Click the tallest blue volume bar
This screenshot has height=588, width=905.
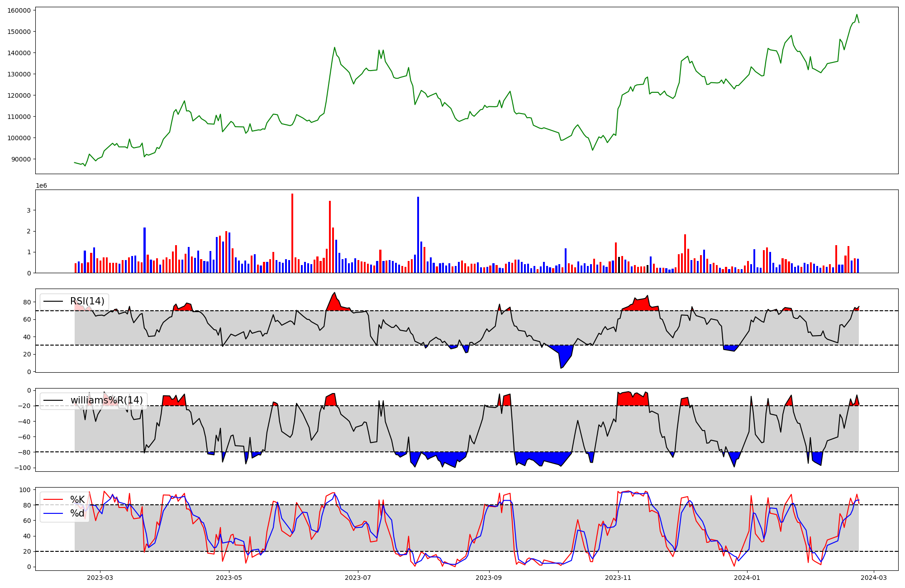(418, 235)
